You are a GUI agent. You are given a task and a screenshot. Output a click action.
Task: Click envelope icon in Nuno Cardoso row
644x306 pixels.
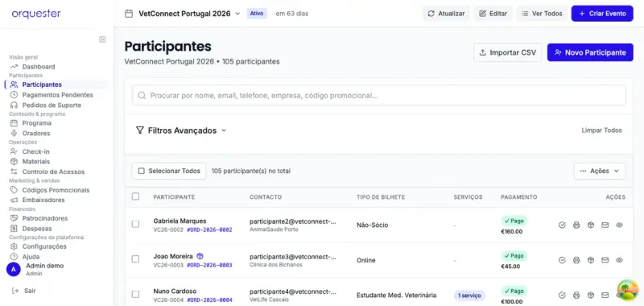pyautogui.click(x=605, y=296)
